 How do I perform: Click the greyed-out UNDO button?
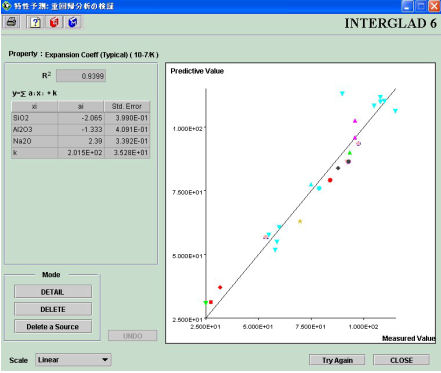(x=132, y=336)
